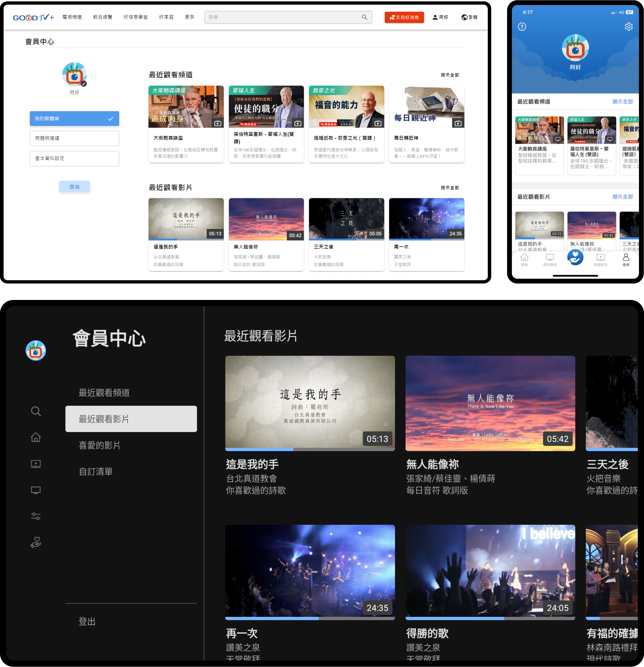Click the search magnifier in the TV sidebar
The image size is (644, 667).
tap(36, 411)
